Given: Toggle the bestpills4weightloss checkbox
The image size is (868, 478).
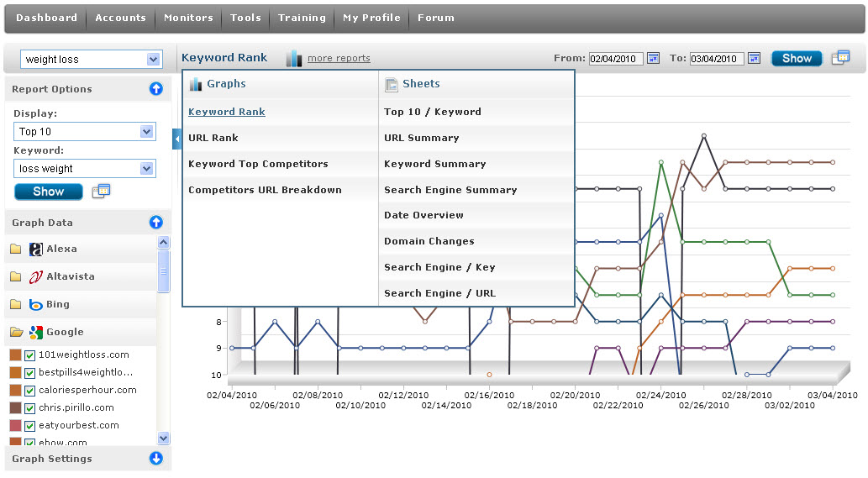Looking at the screenshot, I should pos(30,372).
